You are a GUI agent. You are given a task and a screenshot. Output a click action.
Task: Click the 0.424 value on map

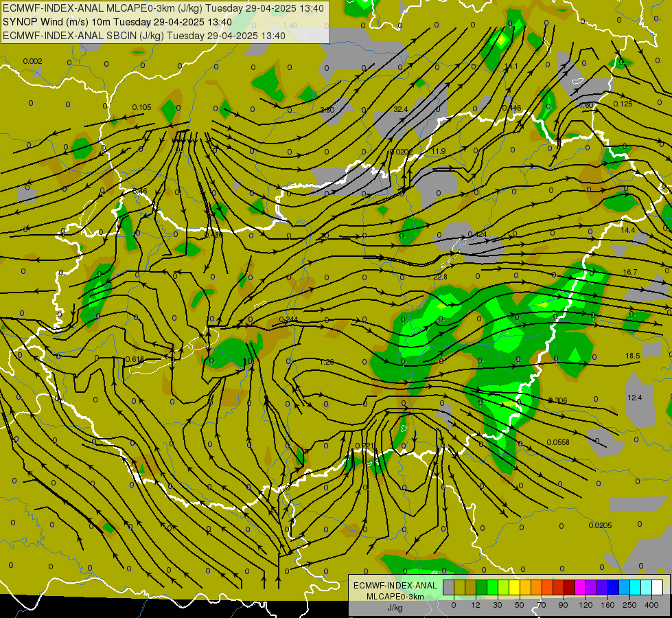click(478, 234)
